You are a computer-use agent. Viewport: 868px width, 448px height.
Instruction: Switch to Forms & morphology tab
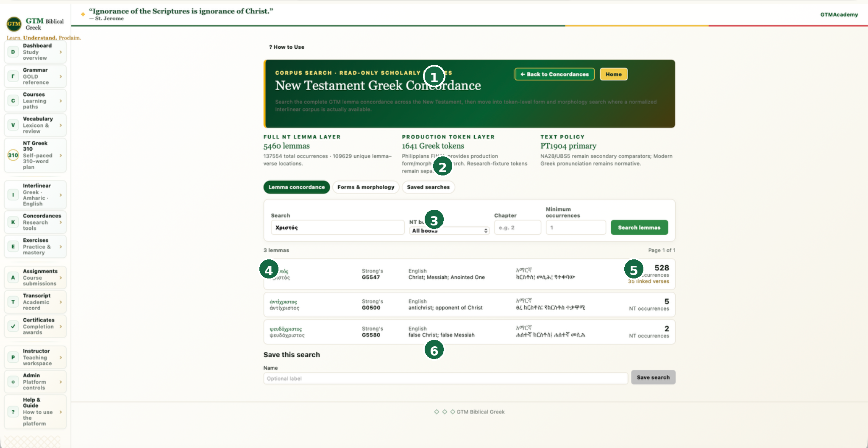pos(366,187)
